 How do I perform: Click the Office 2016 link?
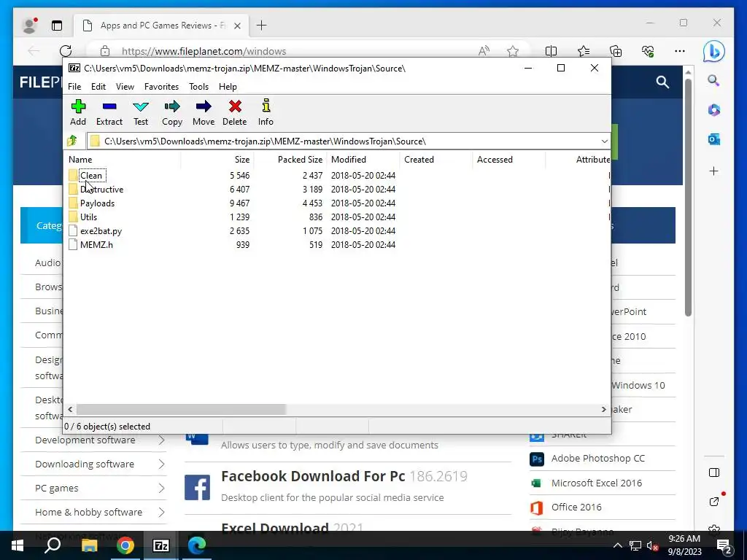(x=576, y=507)
